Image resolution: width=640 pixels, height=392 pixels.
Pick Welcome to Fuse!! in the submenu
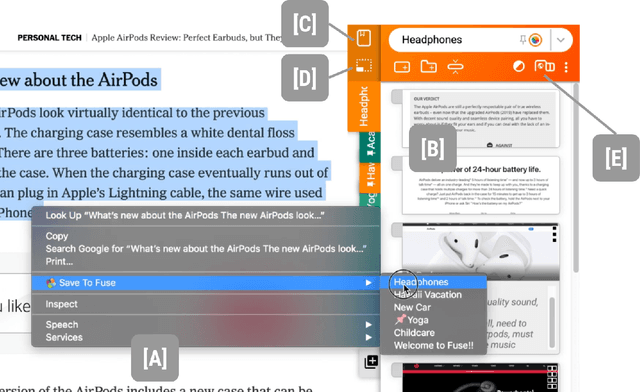tap(433, 345)
